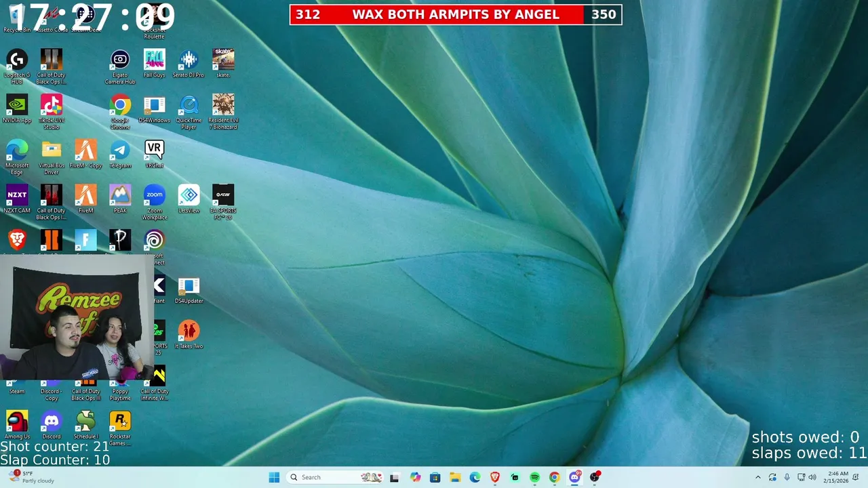Viewport: 868px width, 488px height.
Task: Open File Explorer from the taskbar
Action: pos(455,477)
